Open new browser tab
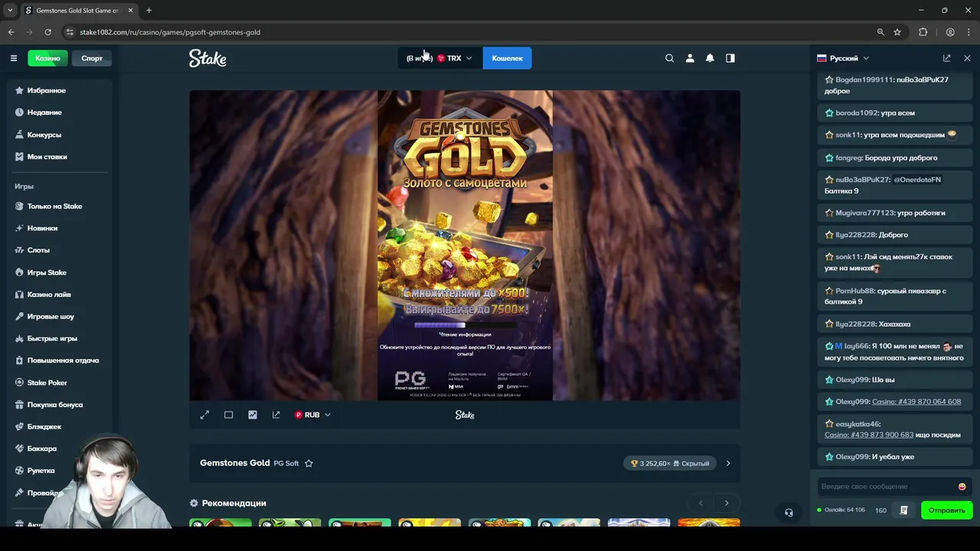This screenshot has height=551, width=980. point(149,11)
